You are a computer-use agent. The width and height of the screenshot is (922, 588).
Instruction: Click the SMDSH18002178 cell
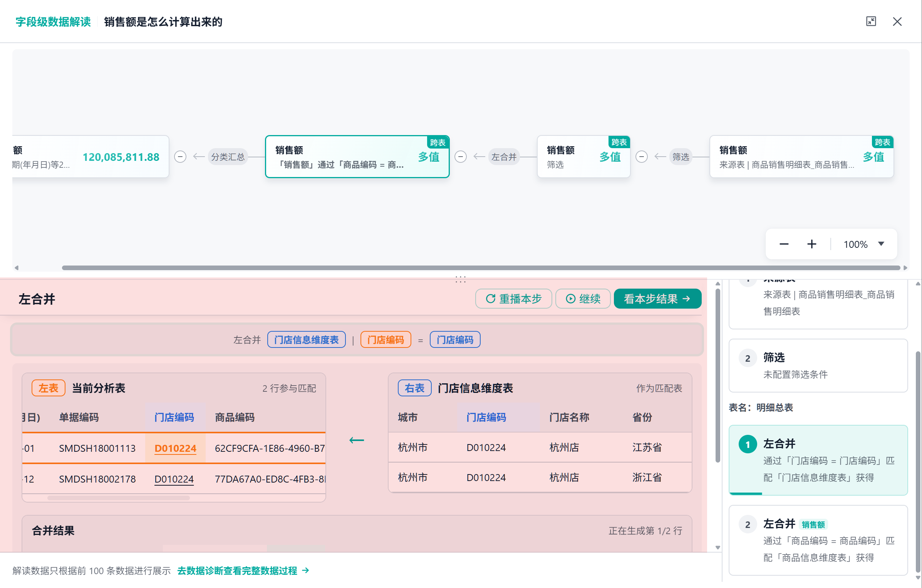pyautogui.click(x=97, y=479)
